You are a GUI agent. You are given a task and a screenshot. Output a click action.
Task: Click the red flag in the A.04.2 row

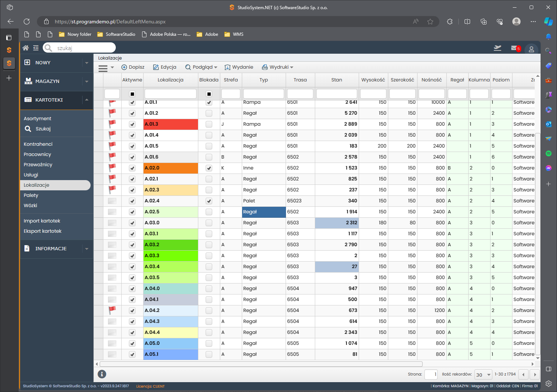(112, 310)
